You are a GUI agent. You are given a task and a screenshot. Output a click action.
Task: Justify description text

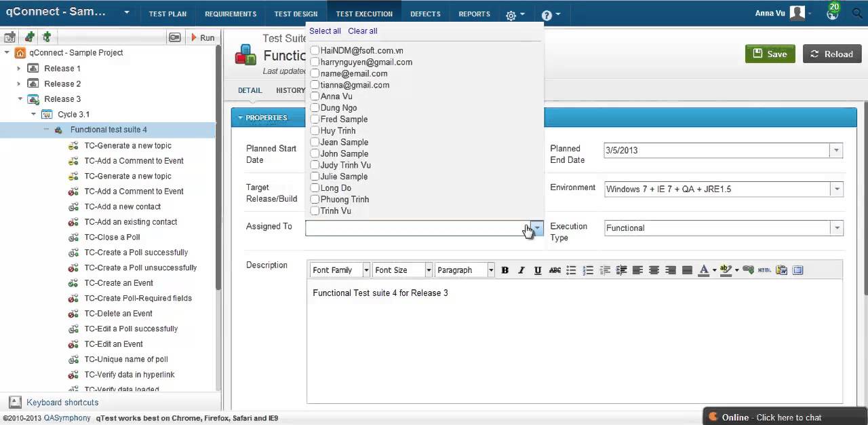pos(687,270)
